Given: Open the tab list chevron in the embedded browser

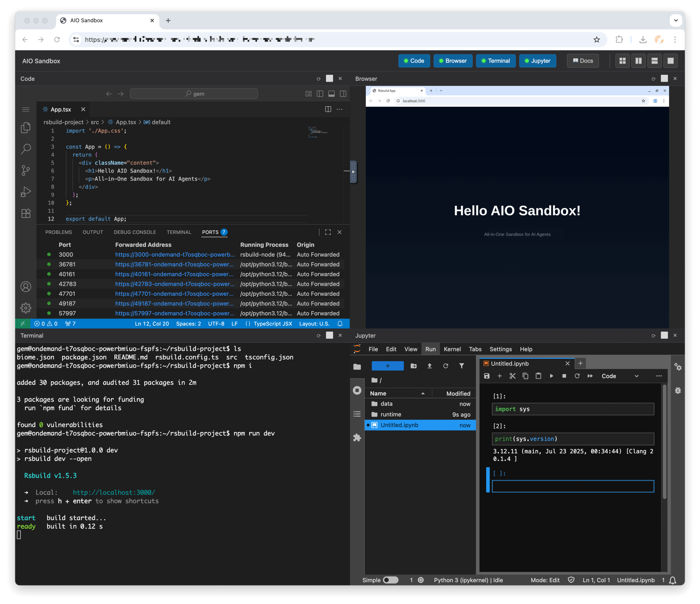Looking at the screenshot, I should point(441,91).
